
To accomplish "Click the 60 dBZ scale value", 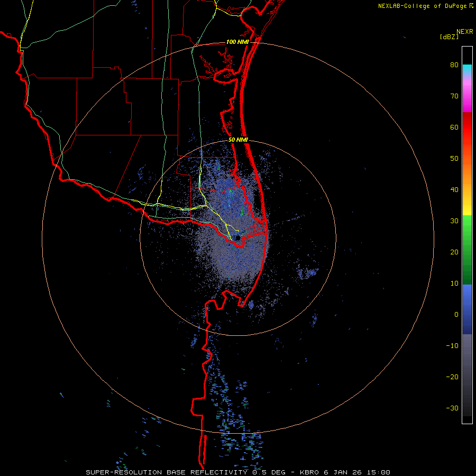I will 454,127.
